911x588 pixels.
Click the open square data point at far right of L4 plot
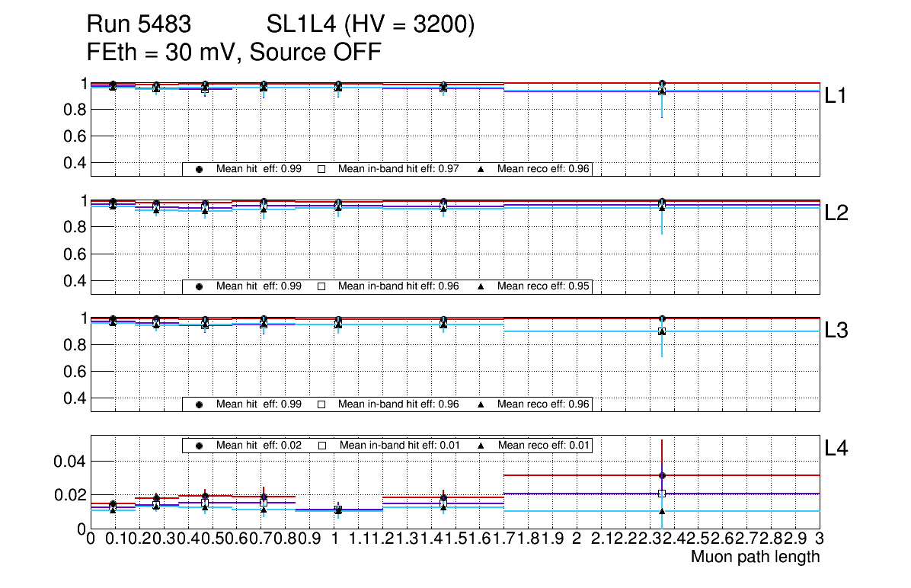(662, 494)
